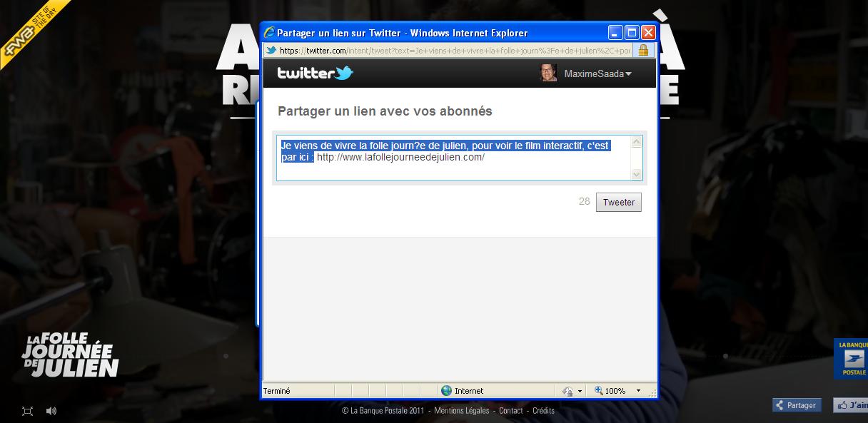Mute the sound with the speaker icon
Image resolution: width=868 pixels, height=423 pixels.
(51, 411)
